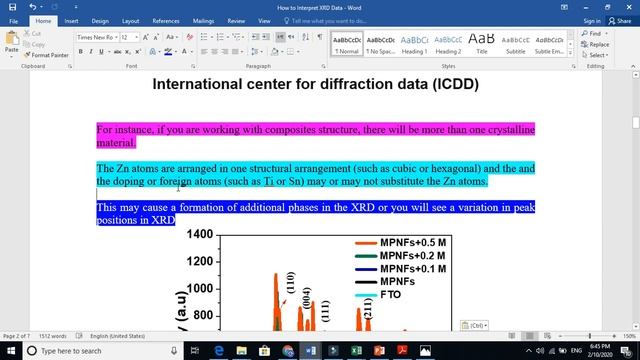Expand the bullet list options
640x360 pixels.
[211, 37]
